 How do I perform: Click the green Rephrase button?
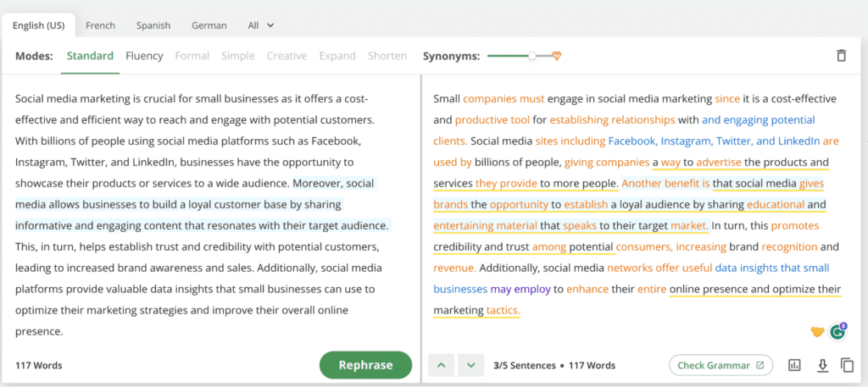tap(366, 365)
